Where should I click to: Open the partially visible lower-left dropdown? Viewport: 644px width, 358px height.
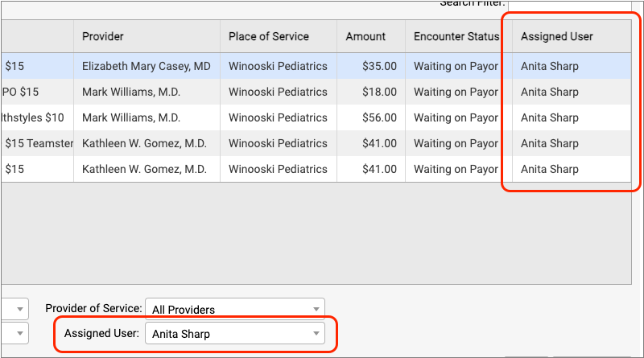pyautogui.click(x=14, y=332)
